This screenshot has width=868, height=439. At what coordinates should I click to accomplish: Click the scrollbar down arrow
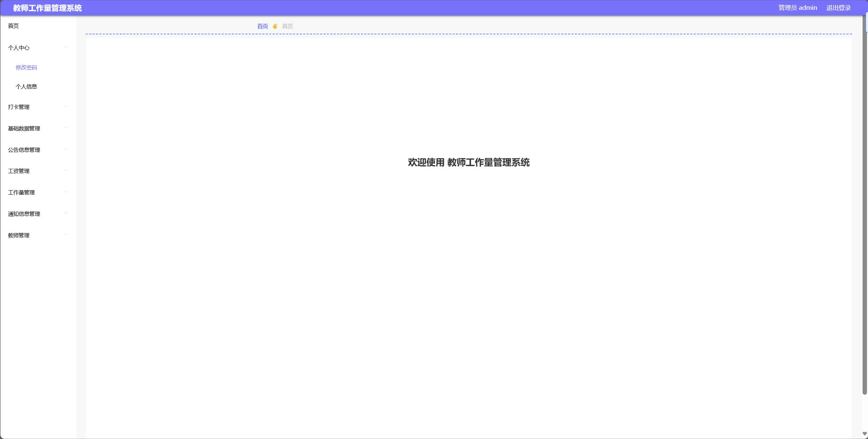865,434
